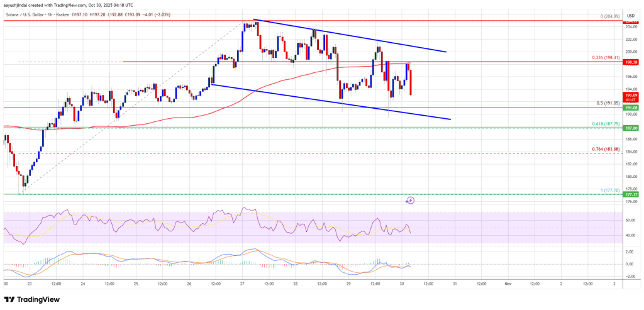Screen dimensions: 644x310
Task: Click the TradingView logo icon
Action: (11, 298)
